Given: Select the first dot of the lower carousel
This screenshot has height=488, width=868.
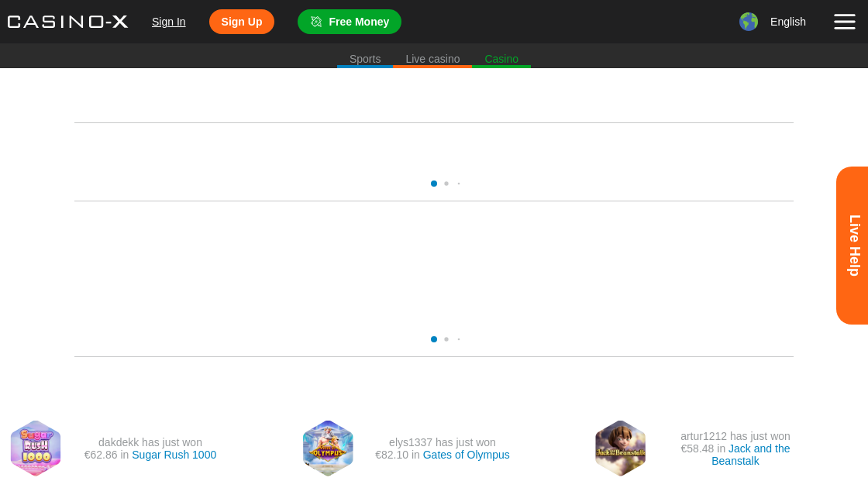Looking at the screenshot, I should (434, 339).
